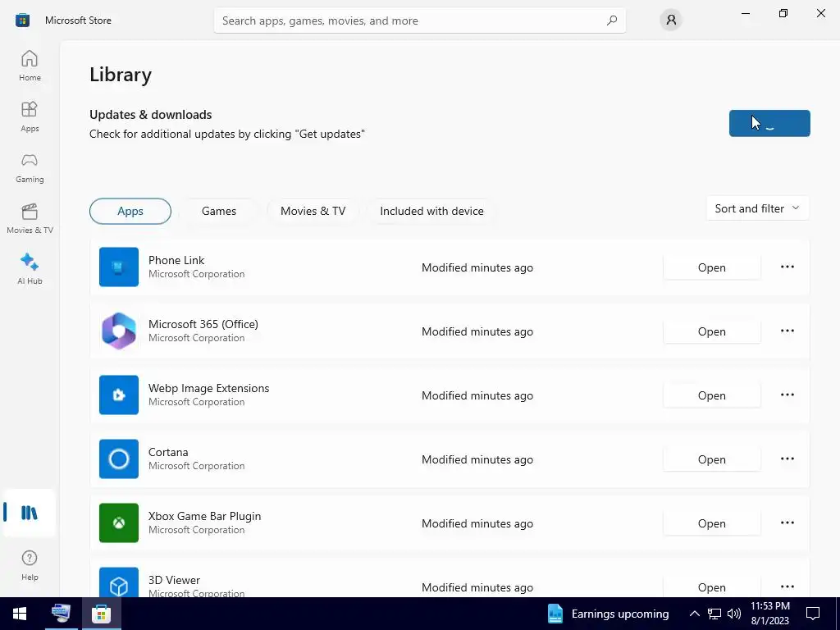Click the Earnings upcoming news widget
The height and width of the screenshot is (630, 840).
608,614
